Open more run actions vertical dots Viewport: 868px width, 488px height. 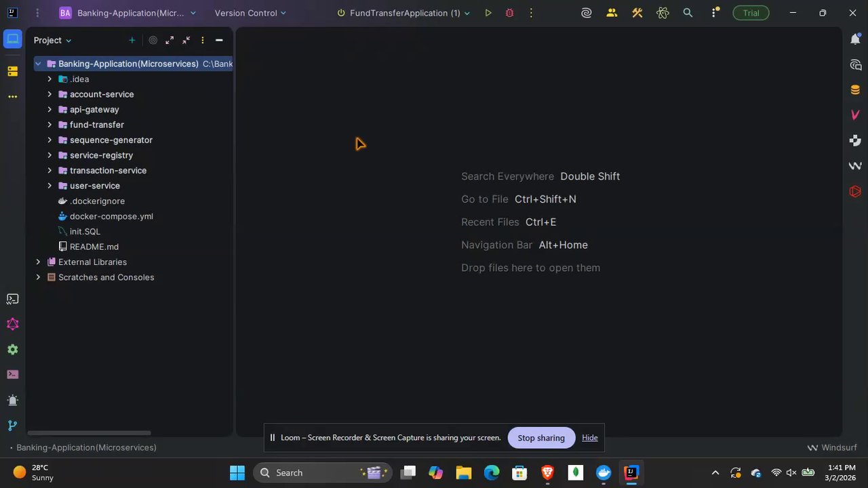[x=531, y=13]
